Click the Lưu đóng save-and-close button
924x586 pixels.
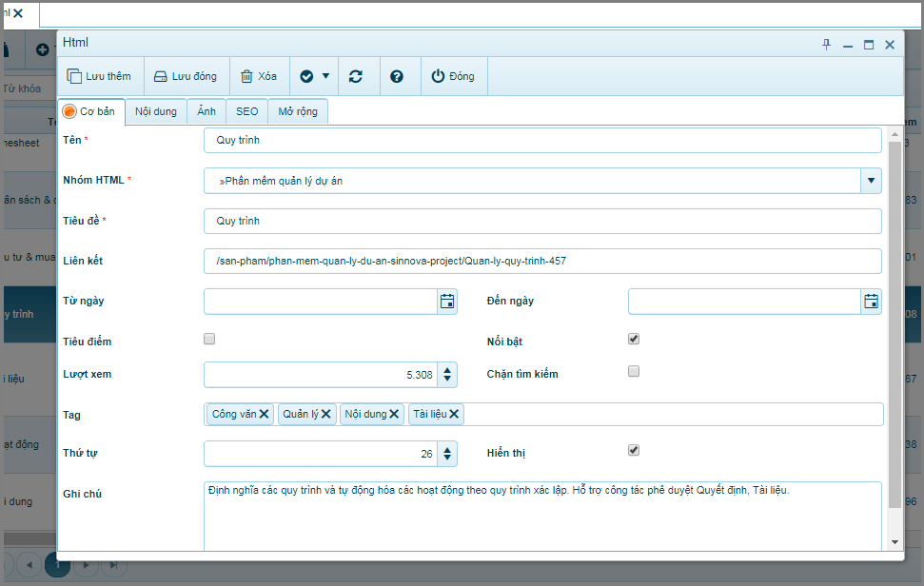[x=187, y=76]
